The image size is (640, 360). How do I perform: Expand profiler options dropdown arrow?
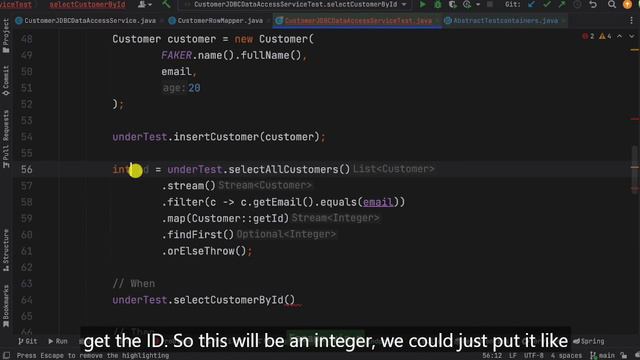pos(478,4)
